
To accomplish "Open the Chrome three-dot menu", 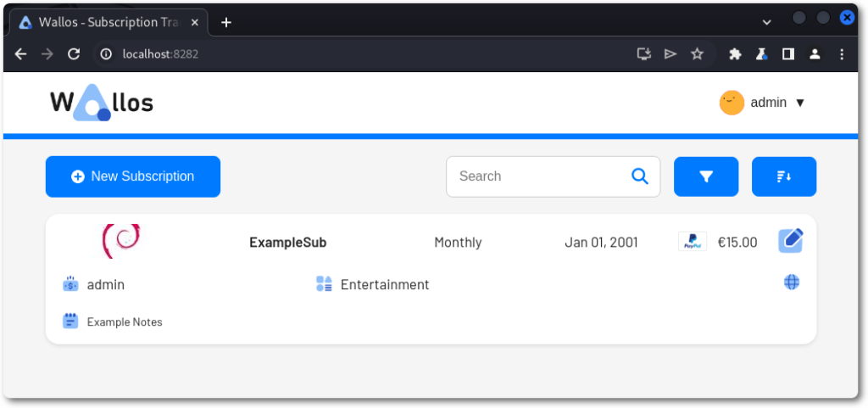I will point(842,54).
